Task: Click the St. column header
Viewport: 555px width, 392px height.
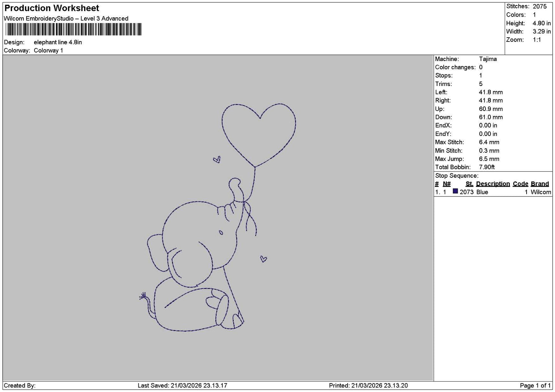Action: [x=469, y=184]
